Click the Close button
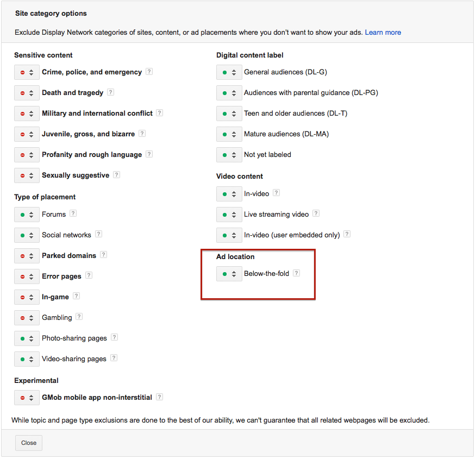Viewport: 476px width, 459px height. (28, 443)
